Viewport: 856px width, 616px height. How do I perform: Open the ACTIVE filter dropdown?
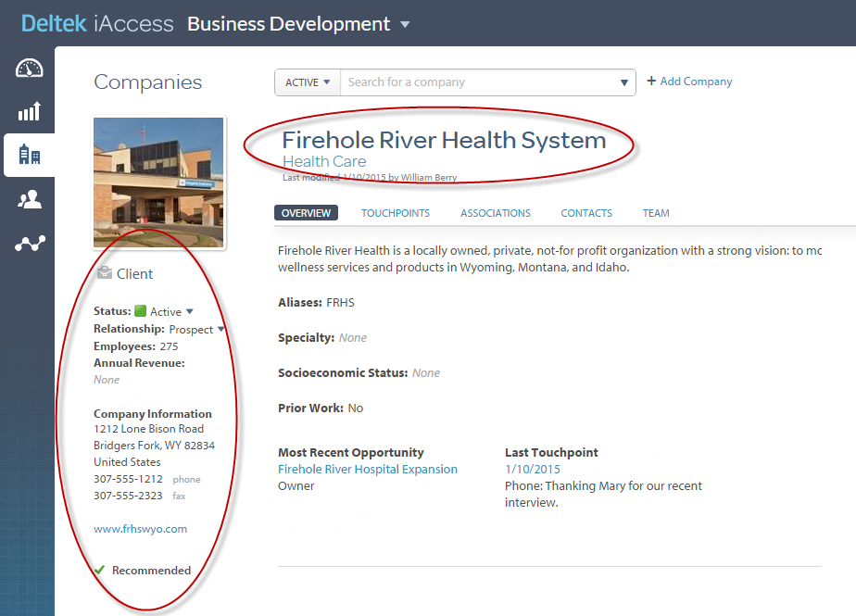click(x=308, y=82)
